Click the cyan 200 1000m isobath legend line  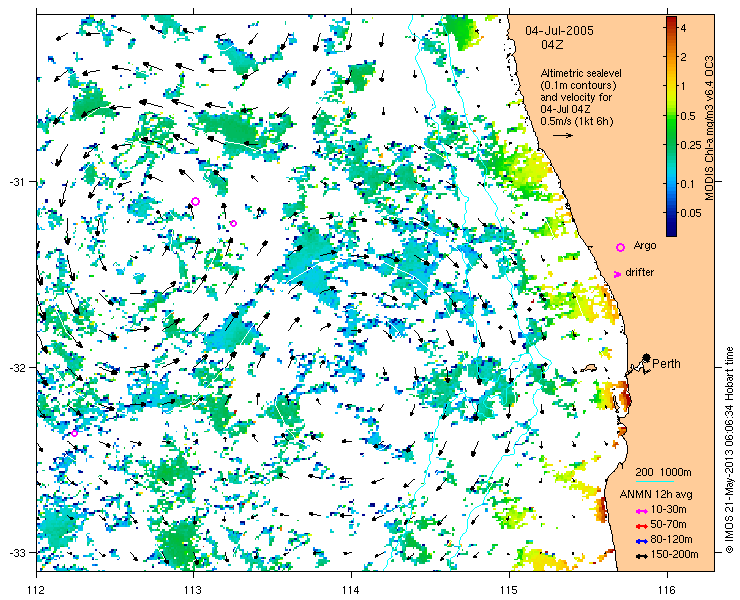pos(654,482)
